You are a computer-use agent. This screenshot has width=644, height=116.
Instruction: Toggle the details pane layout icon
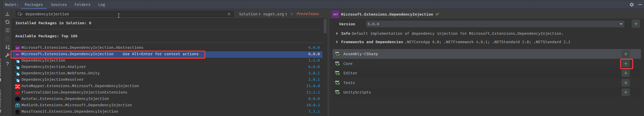pyautogui.click(x=7, y=30)
